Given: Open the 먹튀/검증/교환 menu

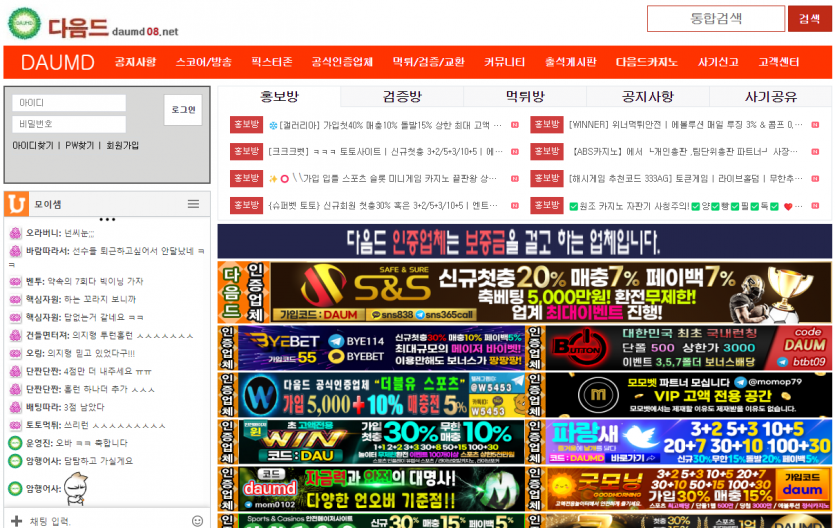Looking at the screenshot, I should pyautogui.click(x=429, y=62).
